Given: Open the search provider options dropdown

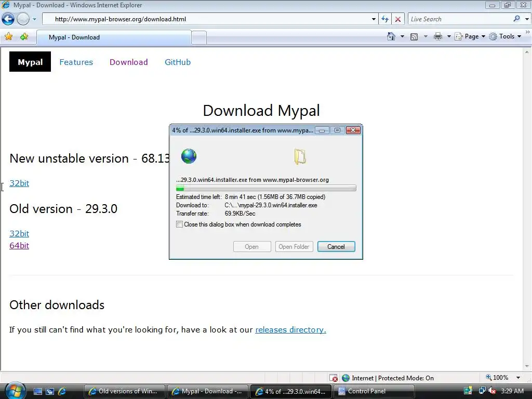Looking at the screenshot, I should (x=527, y=19).
